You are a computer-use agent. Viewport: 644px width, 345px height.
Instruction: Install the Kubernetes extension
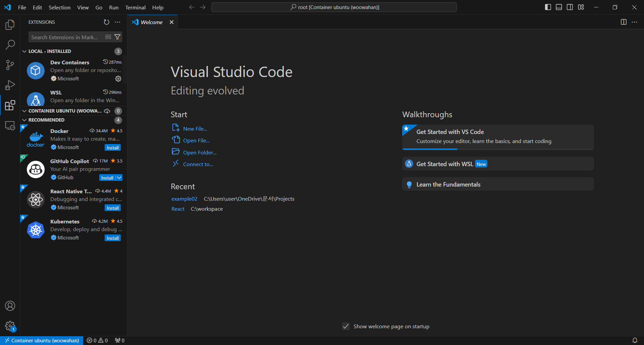[x=113, y=238]
